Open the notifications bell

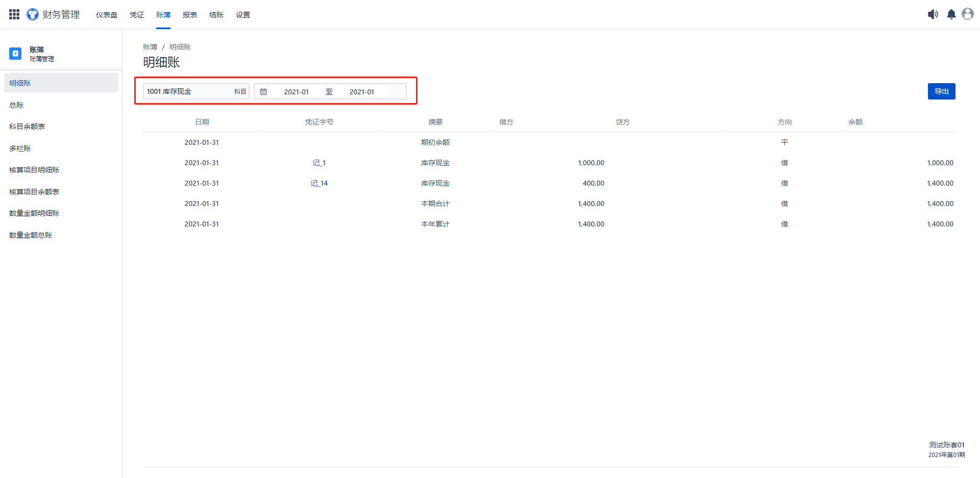pos(951,14)
